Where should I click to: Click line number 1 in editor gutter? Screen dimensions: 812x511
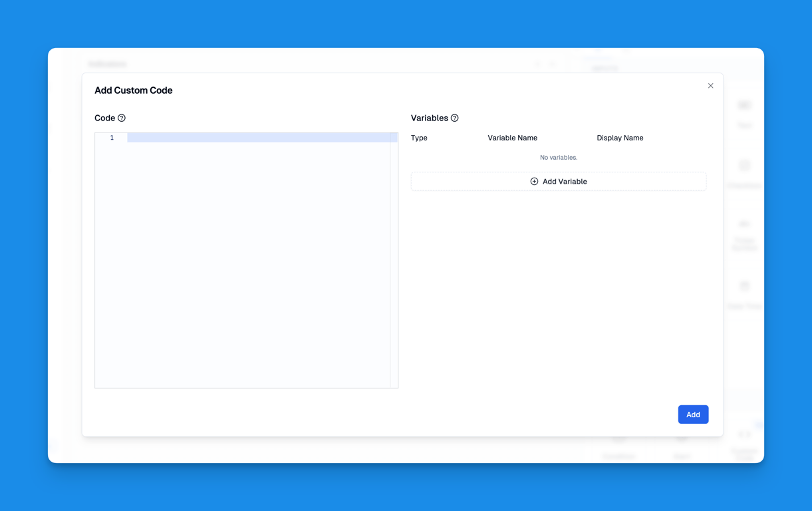pos(112,138)
